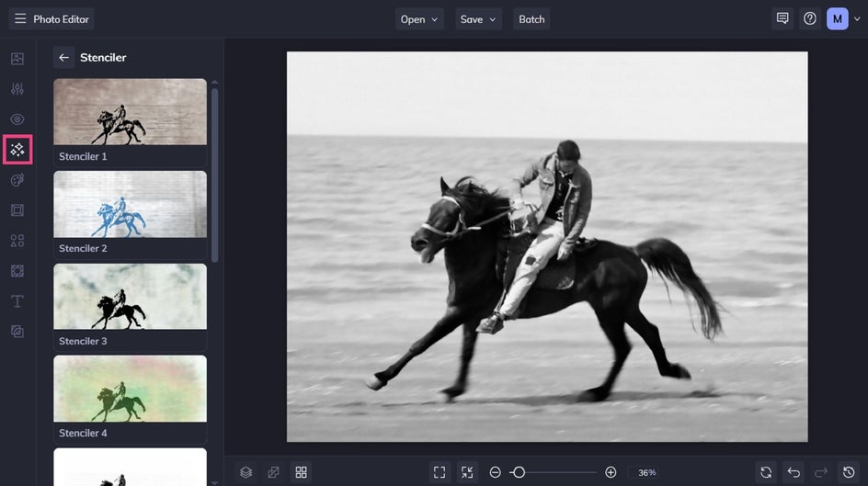
Task: Click the zoom slider handle
Action: point(519,472)
